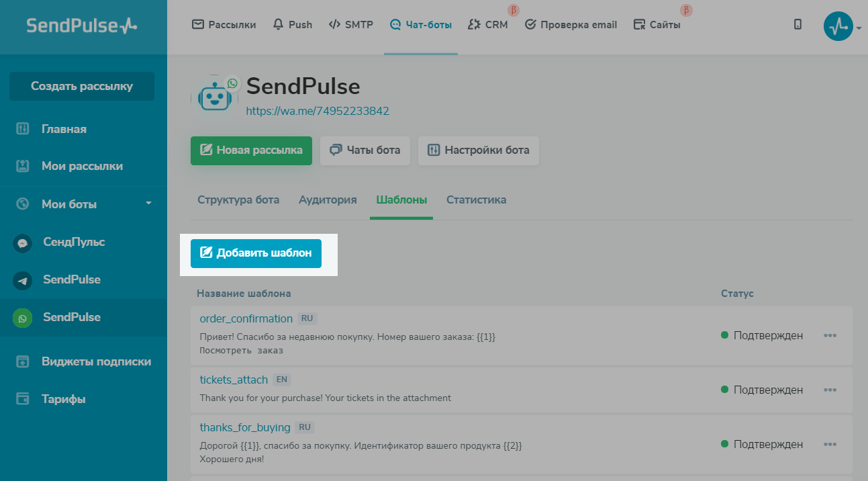Go to Мои рассылки in sidebar
The image size is (868, 481).
point(83,166)
